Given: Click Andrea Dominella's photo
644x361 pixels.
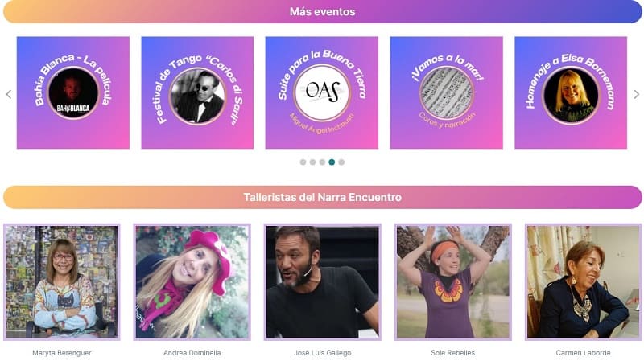Looking at the screenshot, I should click(192, 282).
